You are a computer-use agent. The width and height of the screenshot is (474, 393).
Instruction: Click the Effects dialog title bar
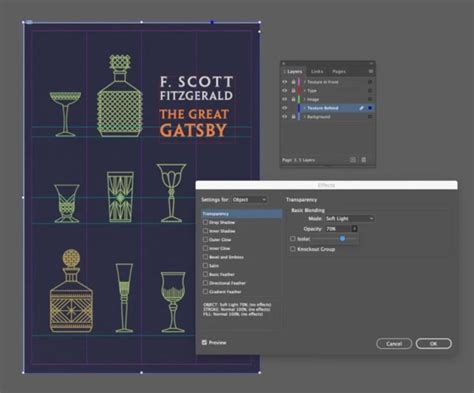tap(326, 185)
